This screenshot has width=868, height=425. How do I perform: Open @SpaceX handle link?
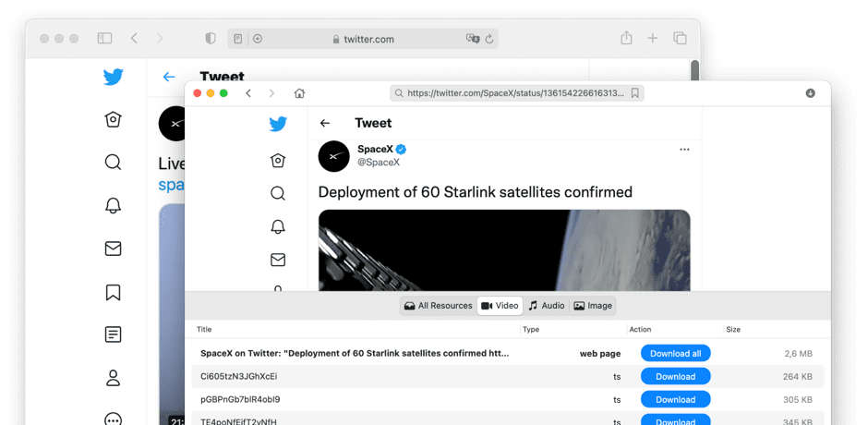click(379, 163)
